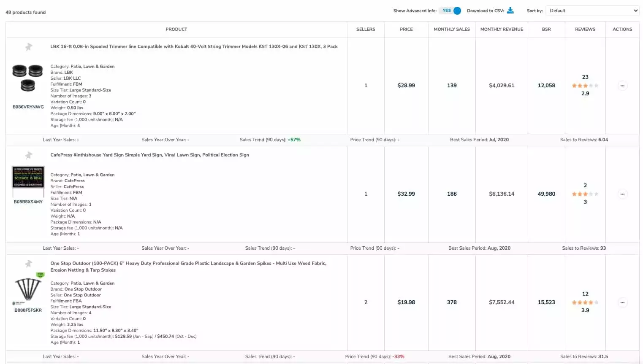Click the garden spikes product thumbnail
Viewport: 643px width, 364px height.
[28, 289]
